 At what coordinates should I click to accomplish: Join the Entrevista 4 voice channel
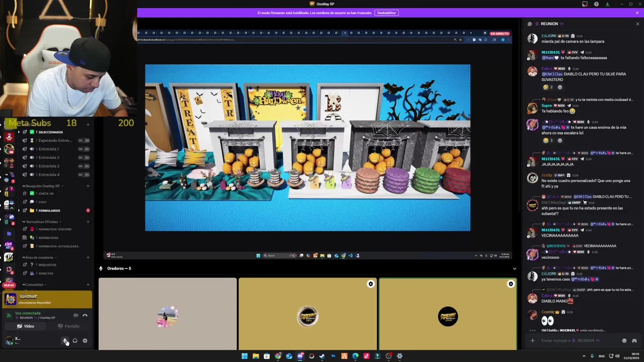click(x=55, y=174)
